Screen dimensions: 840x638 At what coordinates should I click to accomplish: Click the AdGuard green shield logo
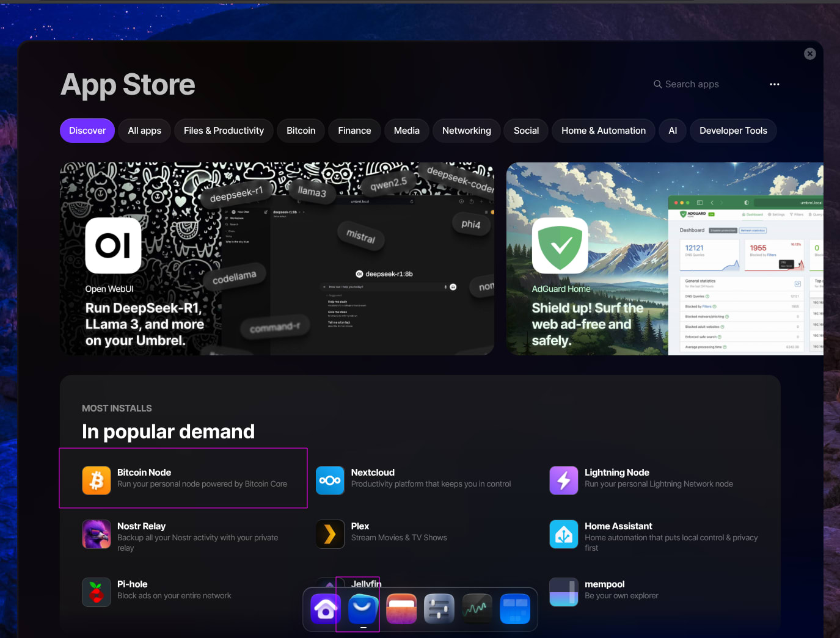[x=560, y=245]
